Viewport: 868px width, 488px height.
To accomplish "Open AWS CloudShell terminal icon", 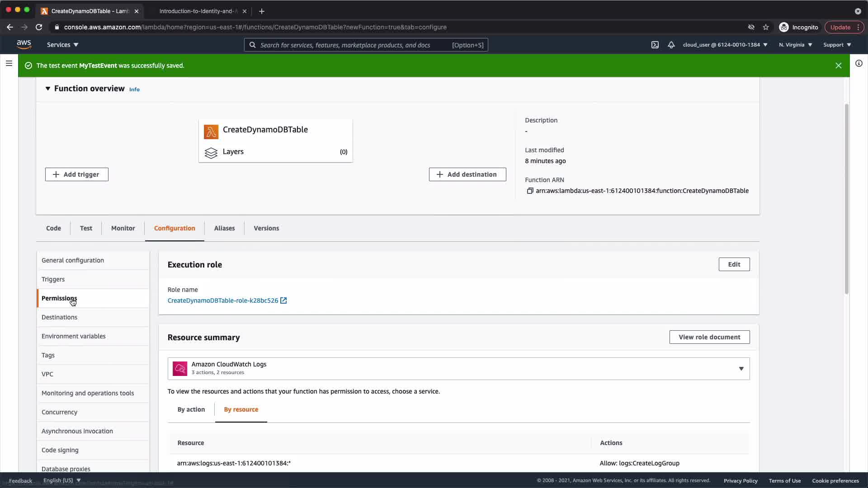I will [x=655, y=45].
